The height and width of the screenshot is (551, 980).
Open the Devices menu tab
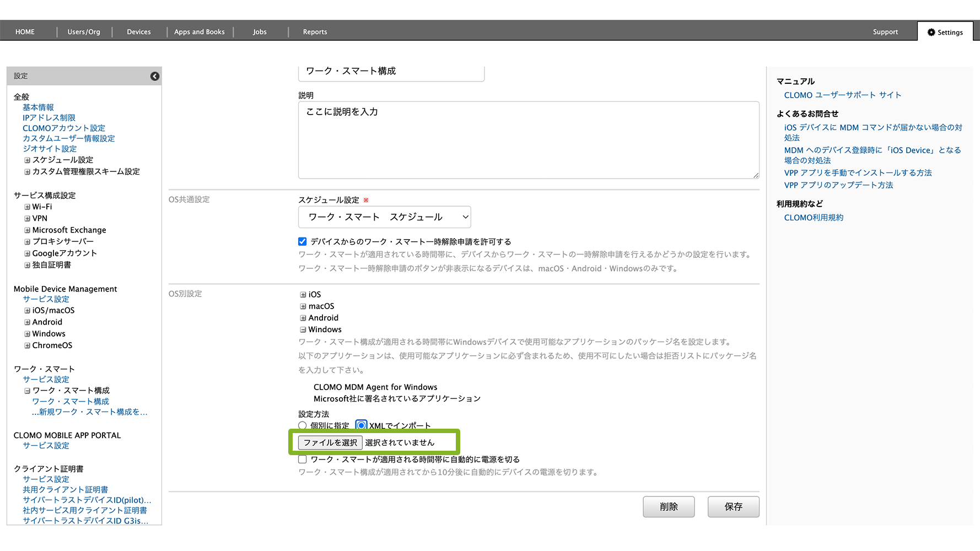point(139,32)
